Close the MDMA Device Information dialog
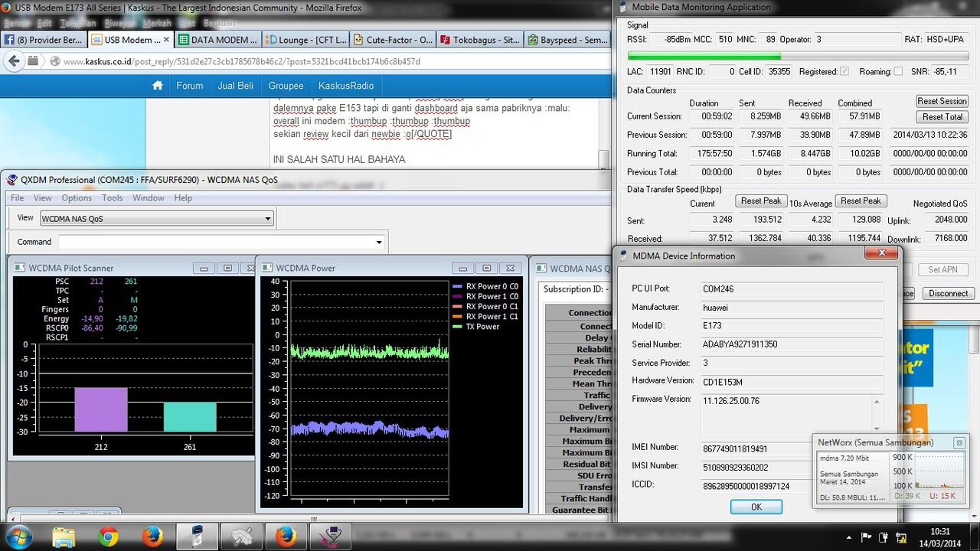The height and width of the screenshot is (551, 980). tap(881, 253)
